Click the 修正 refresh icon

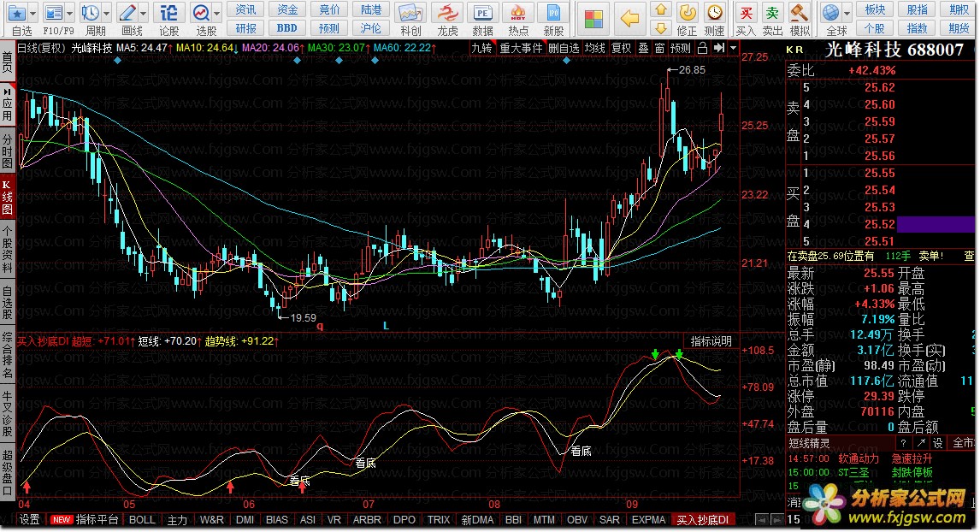tap(688, 12)
